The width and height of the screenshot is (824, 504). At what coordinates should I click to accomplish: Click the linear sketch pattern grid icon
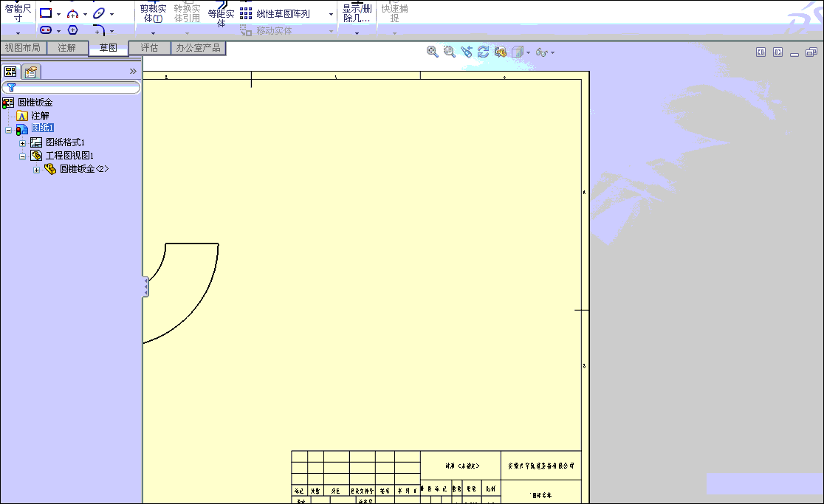click(x=246, y=13)
